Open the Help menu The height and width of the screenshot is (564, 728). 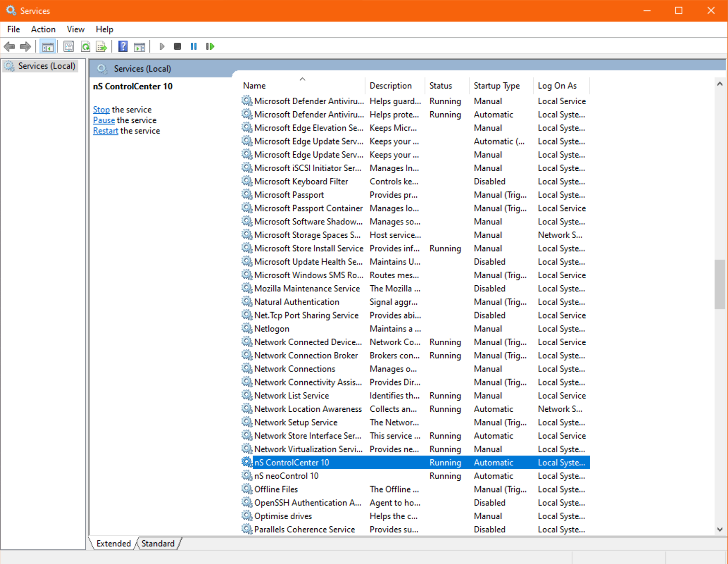point(104,29)
